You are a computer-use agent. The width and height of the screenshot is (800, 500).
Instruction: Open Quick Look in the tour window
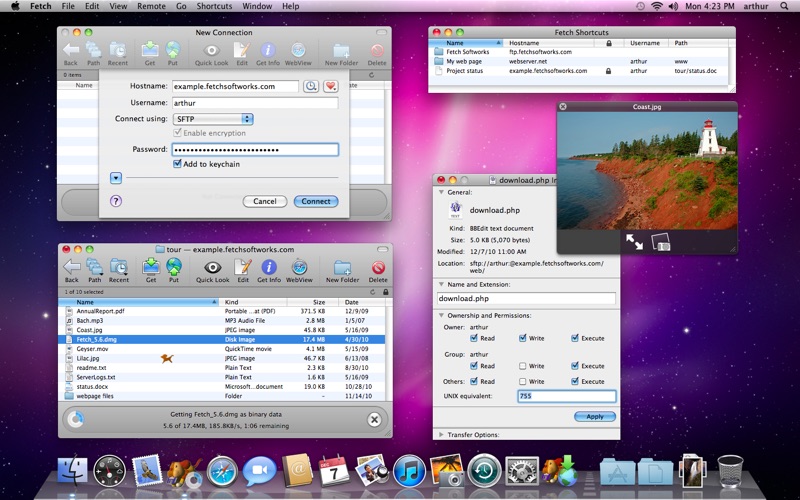212,270
